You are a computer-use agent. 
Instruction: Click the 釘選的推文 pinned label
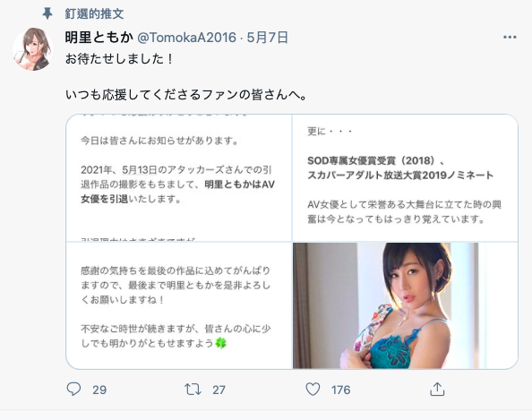94,14
